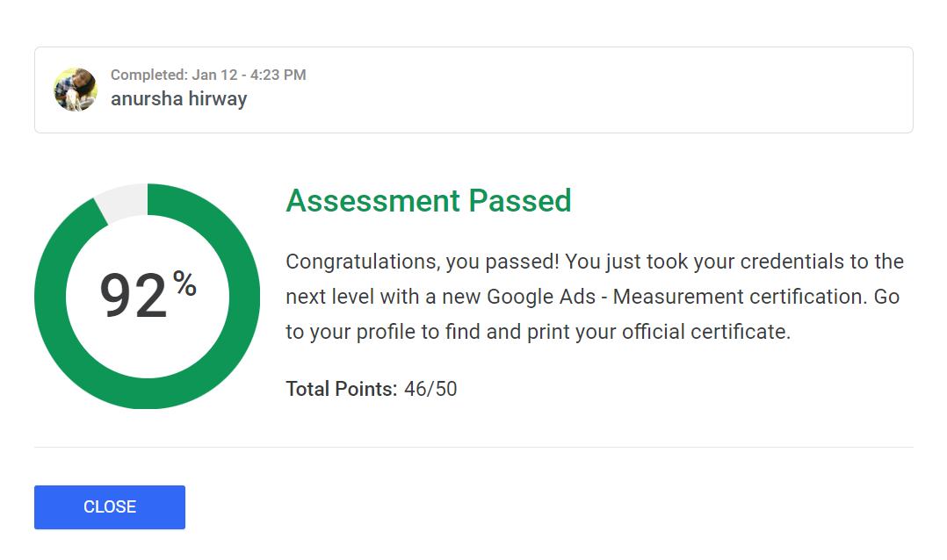This screenshot has height=560, width=947.
Task: Click the white center of score donut
Action: click(148, 350)
